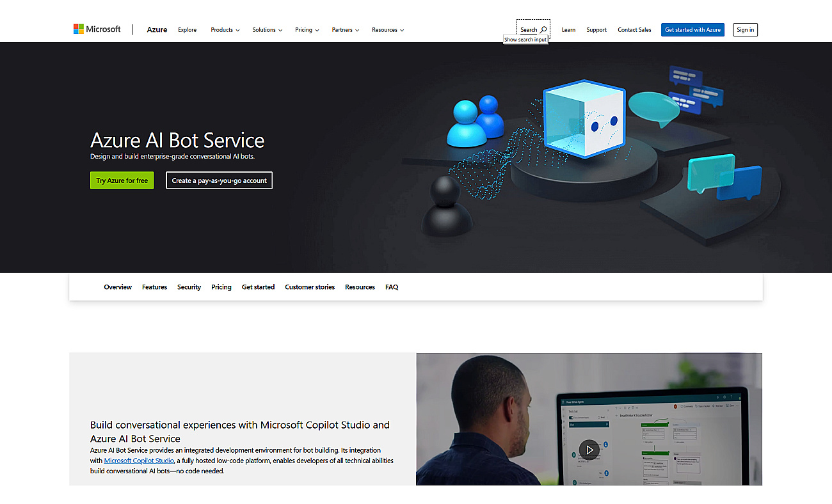The width and height of the screenshot is (832, 504).
Task: Go to the Resources section tab
Action: pyautogui.click(x=360, y=287)
